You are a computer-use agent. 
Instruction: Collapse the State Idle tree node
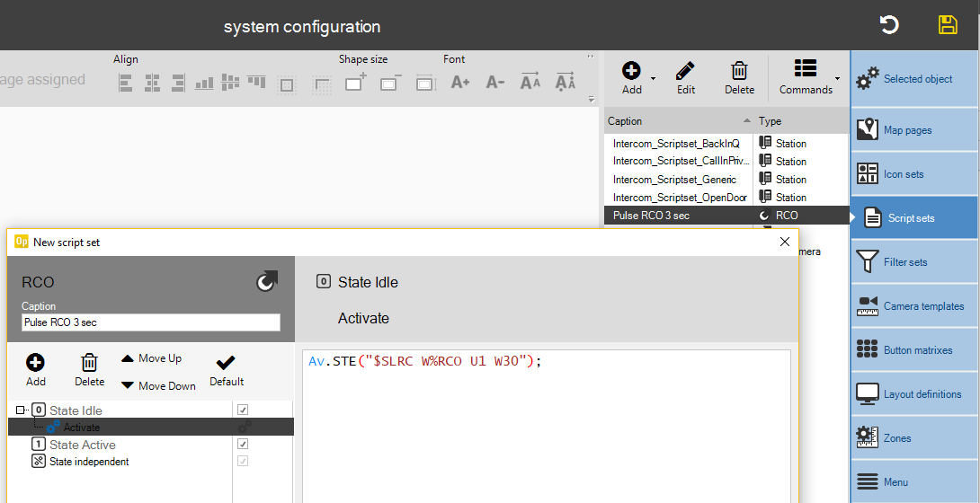pyautogui.click(x=21, y=410)
